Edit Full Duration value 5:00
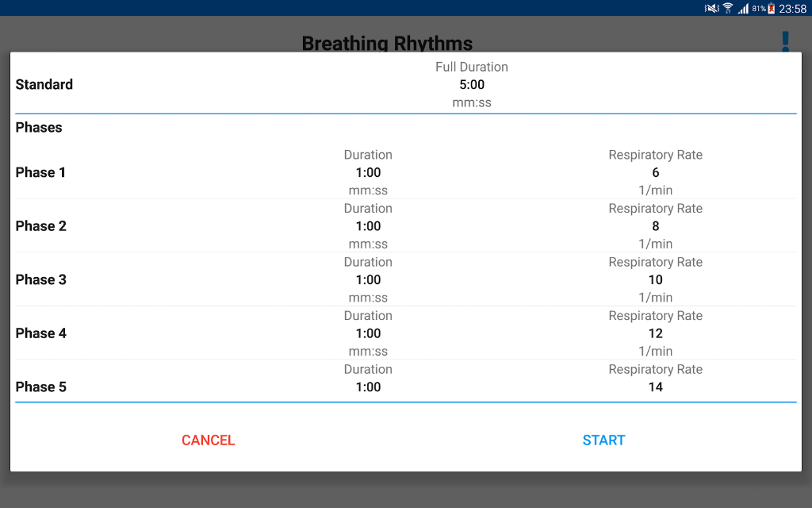This screenshot has width=812, height=508. tap(472, 84)
